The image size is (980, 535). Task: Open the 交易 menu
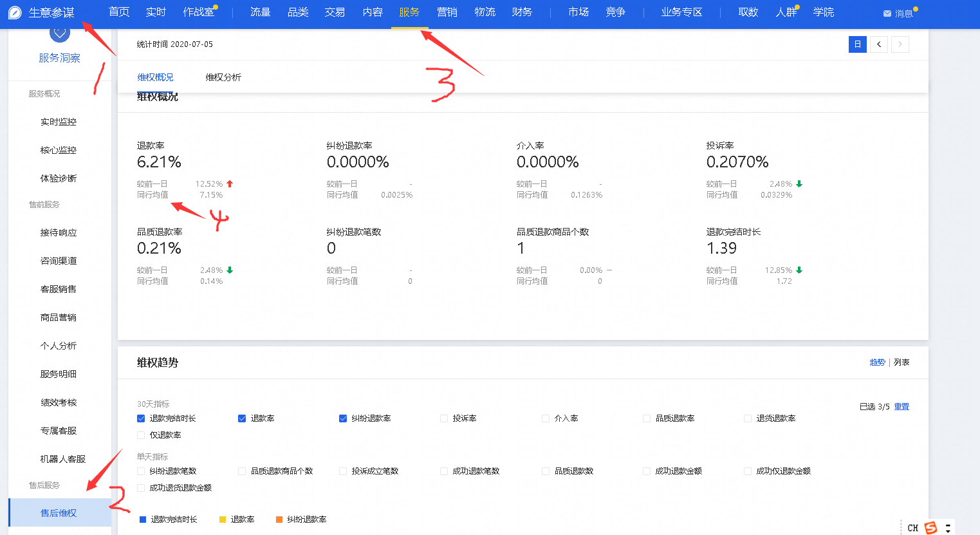[x=335, y=12]
